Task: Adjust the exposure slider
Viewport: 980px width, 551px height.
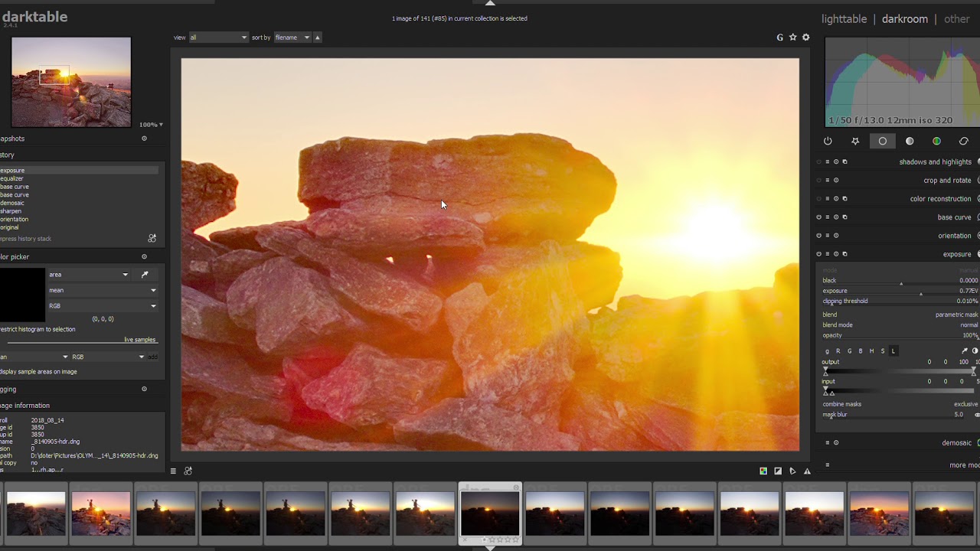Action: pos(900,291)
